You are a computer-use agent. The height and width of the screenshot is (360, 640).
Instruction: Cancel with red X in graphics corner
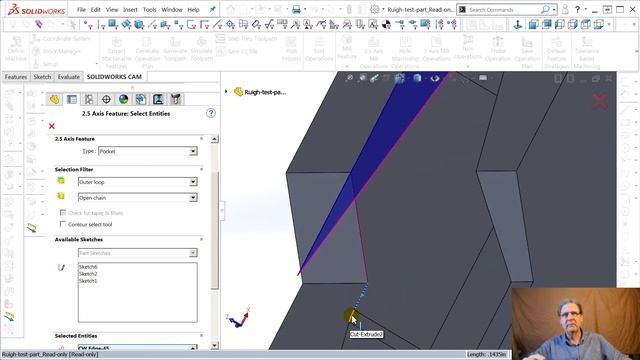600,101
